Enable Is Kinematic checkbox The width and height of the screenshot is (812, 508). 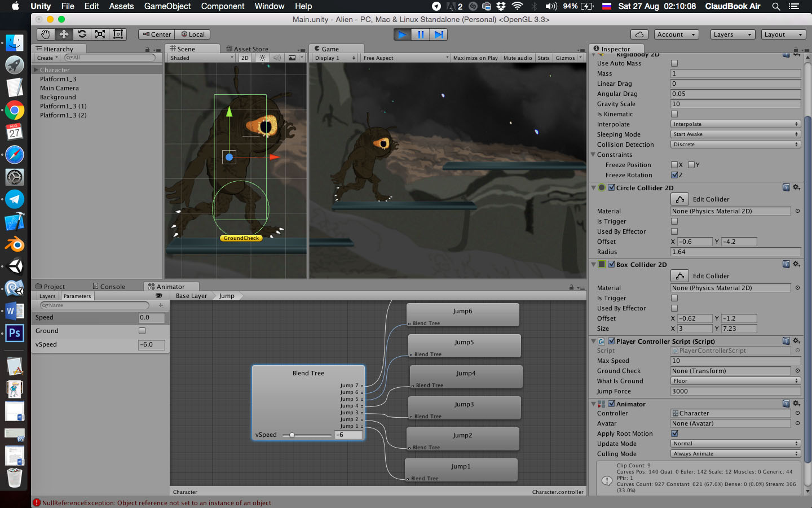(674, 114)
